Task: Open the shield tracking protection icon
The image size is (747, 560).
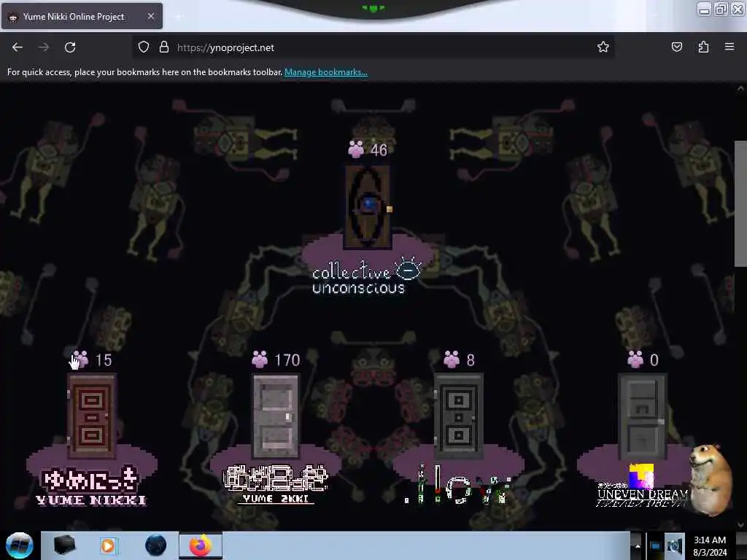Action: coord(144,47)
